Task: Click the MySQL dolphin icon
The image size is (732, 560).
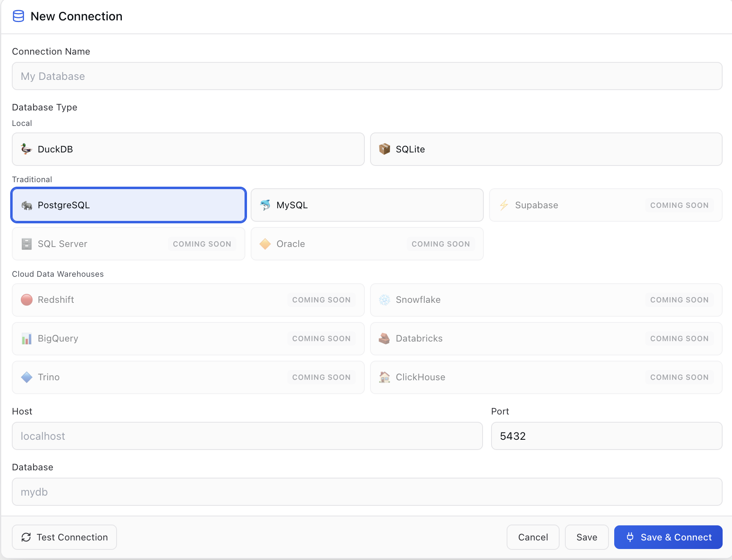Action: (x=265, y=205)
